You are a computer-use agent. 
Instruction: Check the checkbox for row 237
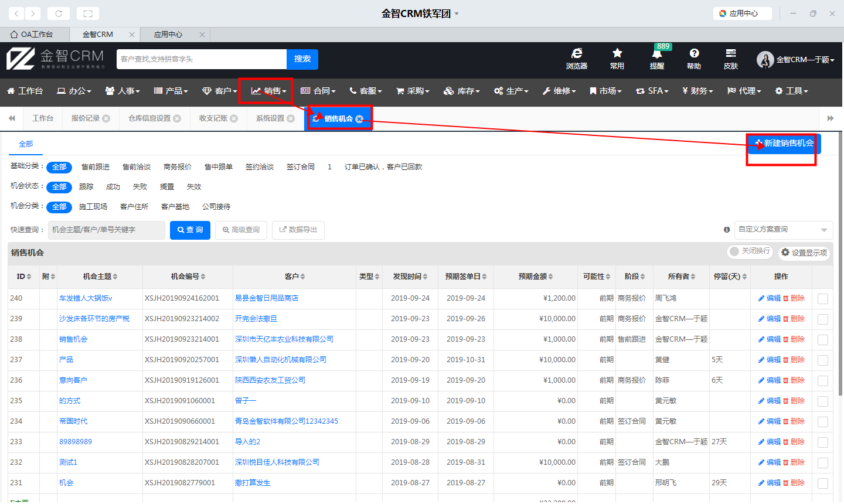pyautogui.click(x=823, y=360)
